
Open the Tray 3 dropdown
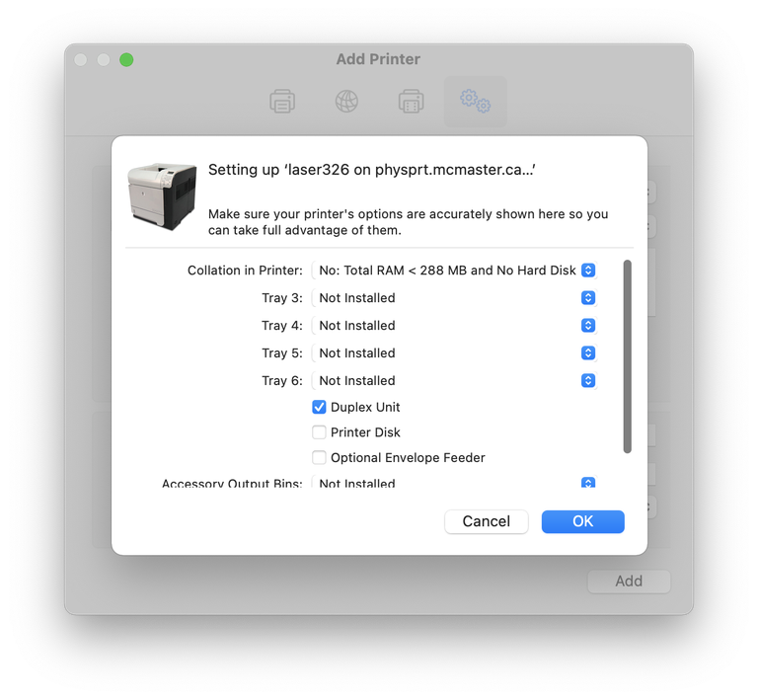[x=454, y=298]
